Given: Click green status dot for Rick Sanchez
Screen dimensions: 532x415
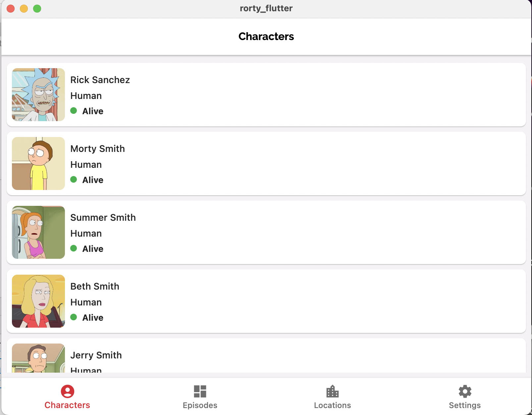Looking at the screenshot, I should (x=74, y=111).
